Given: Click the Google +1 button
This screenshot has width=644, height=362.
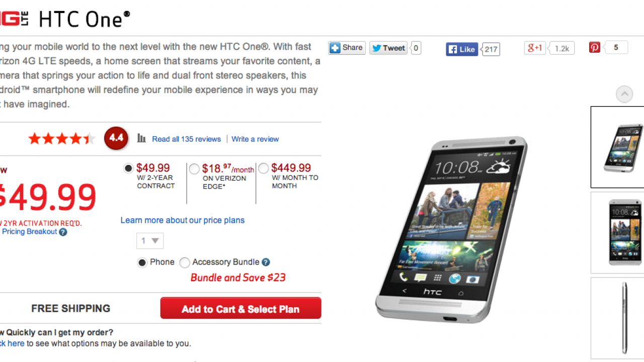Looking at the screenshot, I should click(x=535, y=48).
